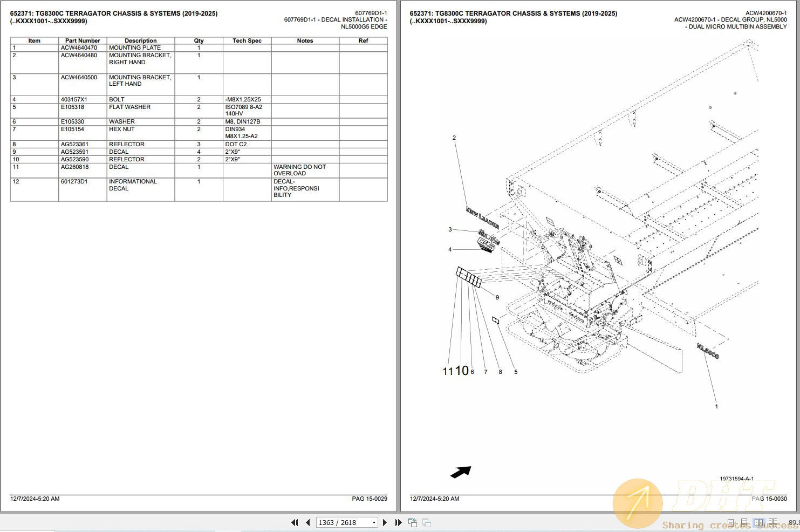Click the DIN934 M8X1.25-A2 tech spec
800x532 pixels.
(241, 132)
